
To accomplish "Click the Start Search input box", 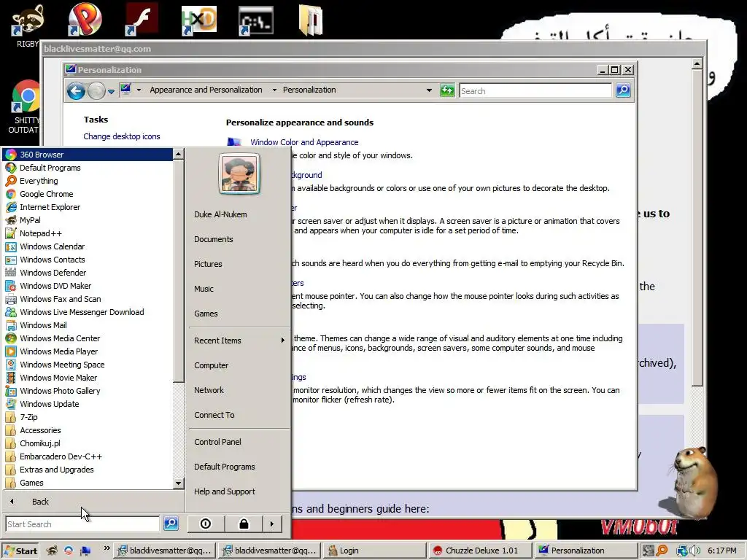I will pyautogui.click(x=82, y=524).
